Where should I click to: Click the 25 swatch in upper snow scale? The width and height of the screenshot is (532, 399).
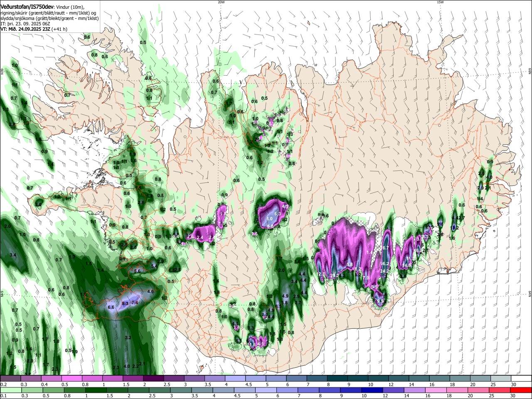click(x=501, y=379)
